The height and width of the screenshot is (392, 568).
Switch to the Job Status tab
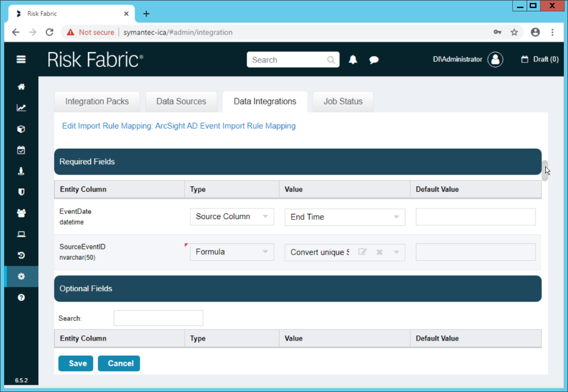point(343,101)
